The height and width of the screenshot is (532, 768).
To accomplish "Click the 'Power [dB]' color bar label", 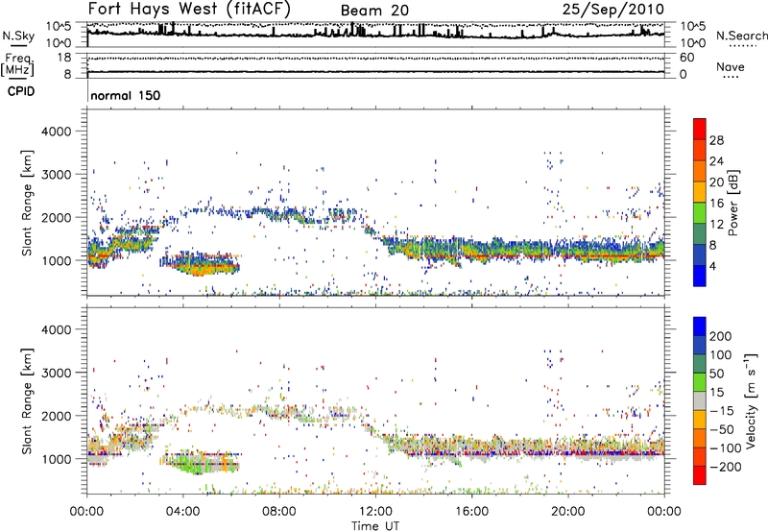I will coord(733,203).
